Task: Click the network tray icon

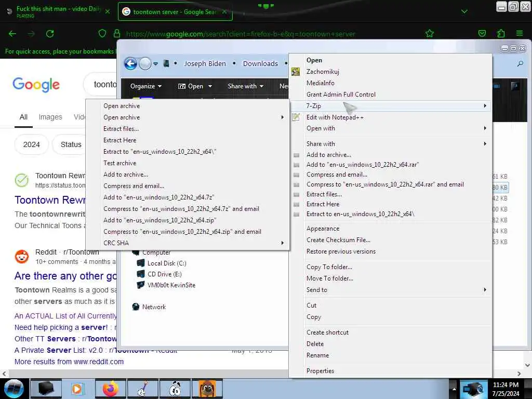Action: click(473, 389)
